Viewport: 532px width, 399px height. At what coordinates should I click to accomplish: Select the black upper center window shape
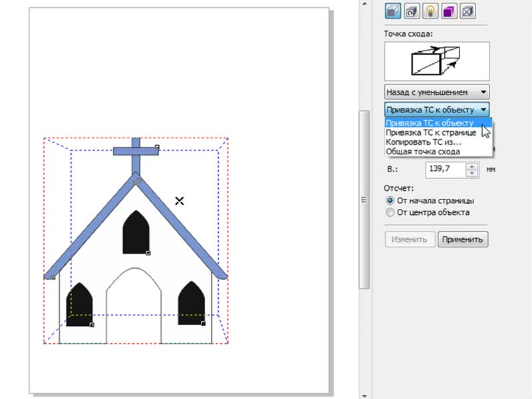(x=135, y=233)
